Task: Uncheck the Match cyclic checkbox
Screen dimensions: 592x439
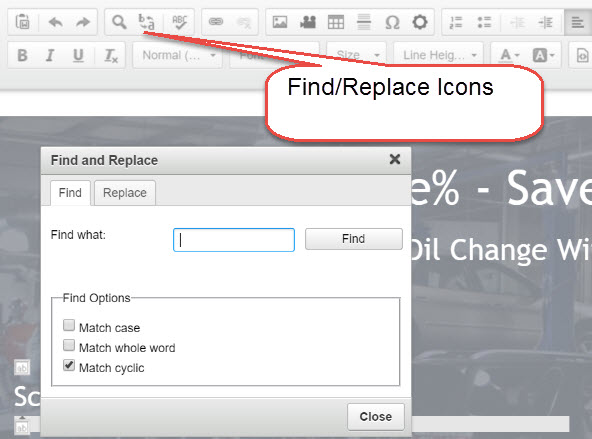Action: [69, 365]
